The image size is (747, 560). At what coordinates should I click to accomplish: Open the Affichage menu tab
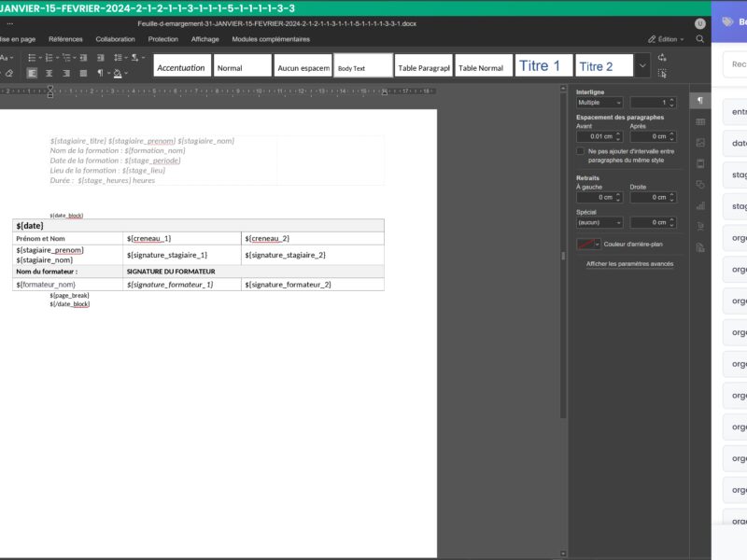[x=204, y=39]
